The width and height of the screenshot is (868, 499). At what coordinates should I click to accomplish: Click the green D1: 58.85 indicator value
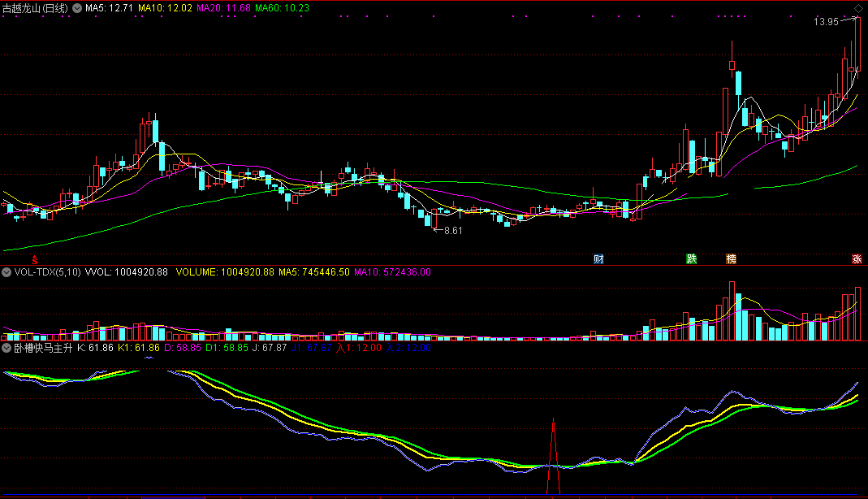(x=227, y=348)
